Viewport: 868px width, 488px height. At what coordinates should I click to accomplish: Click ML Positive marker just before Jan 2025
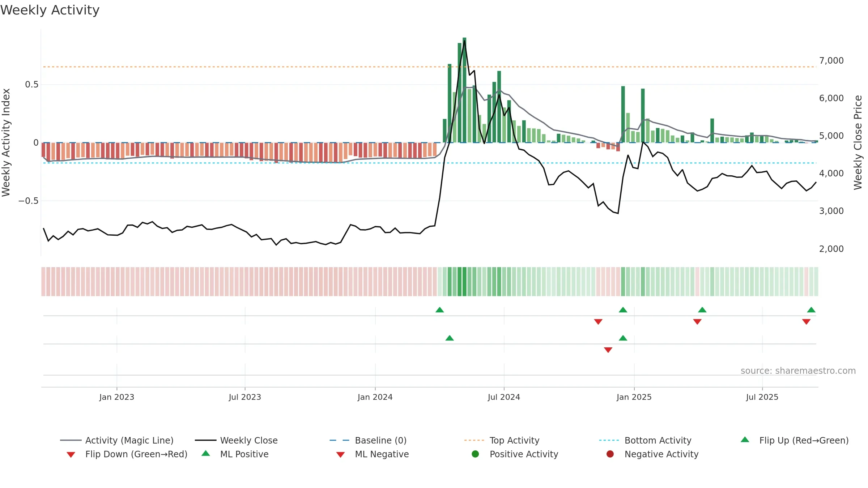coord(623,338)
